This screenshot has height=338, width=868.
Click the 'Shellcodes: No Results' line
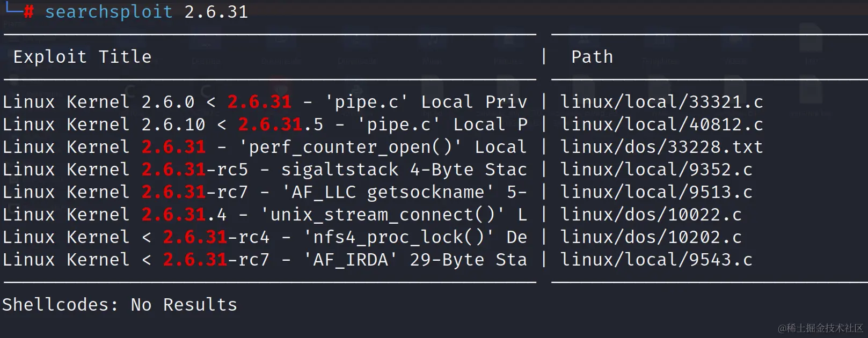point(120,305)
